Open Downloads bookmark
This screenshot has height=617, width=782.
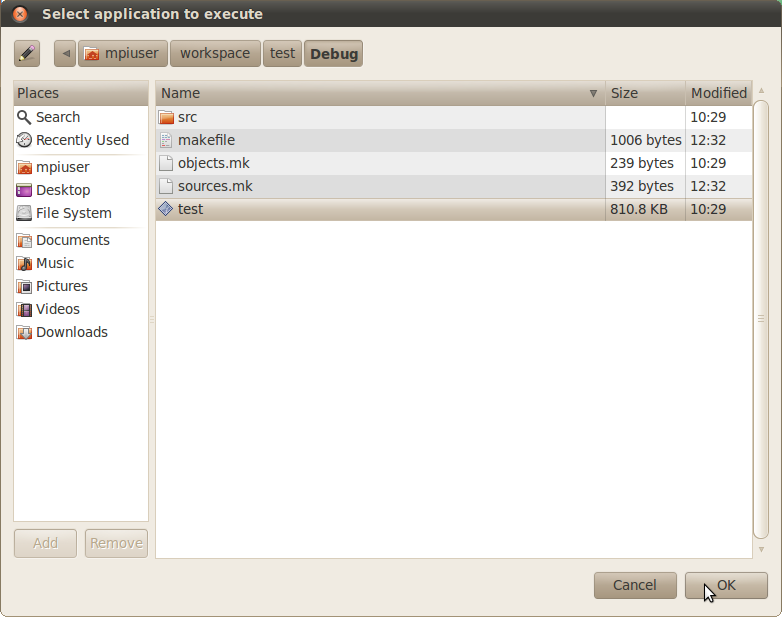pos(81,332)
